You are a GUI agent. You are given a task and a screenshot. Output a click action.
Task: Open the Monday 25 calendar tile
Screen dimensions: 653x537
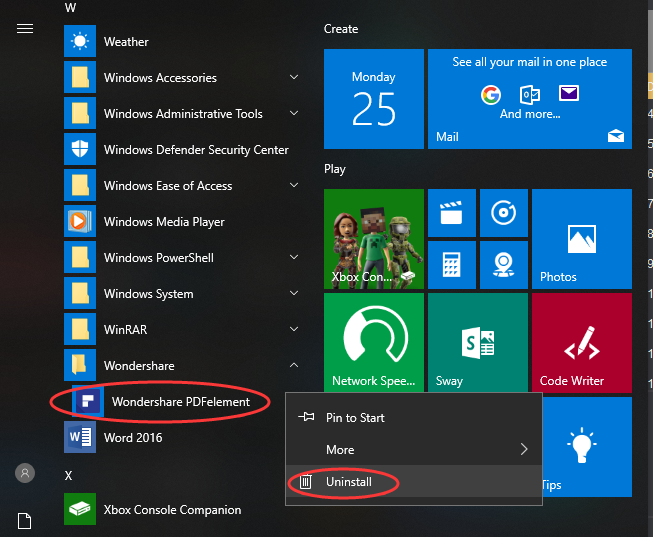pyautogui.click(x=374, y=99)
